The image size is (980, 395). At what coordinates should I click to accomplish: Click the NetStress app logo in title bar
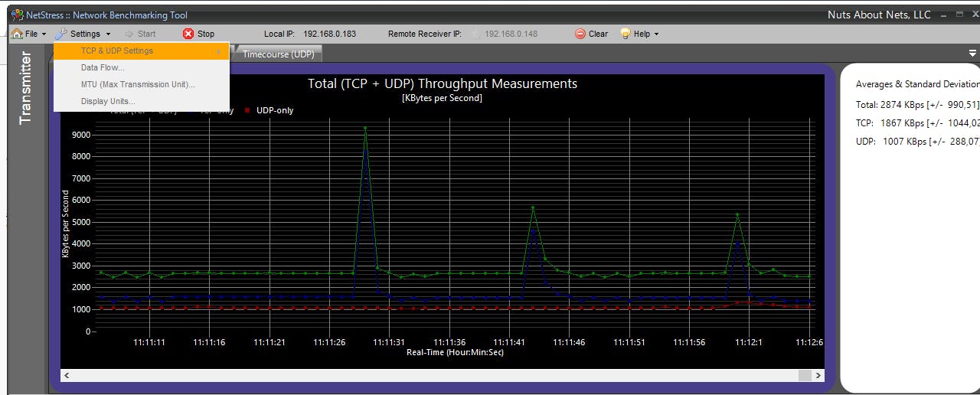click(x=17, y=15)
